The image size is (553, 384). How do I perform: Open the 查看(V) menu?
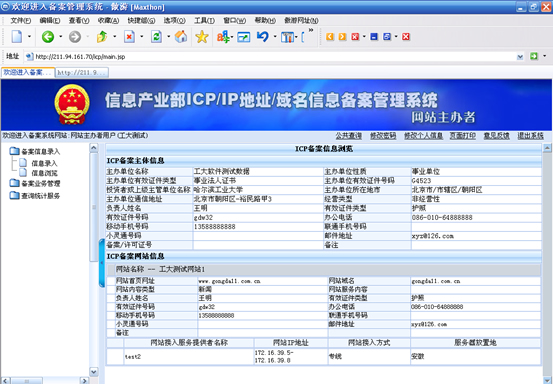pyautogui.click(x=79, y=20)
